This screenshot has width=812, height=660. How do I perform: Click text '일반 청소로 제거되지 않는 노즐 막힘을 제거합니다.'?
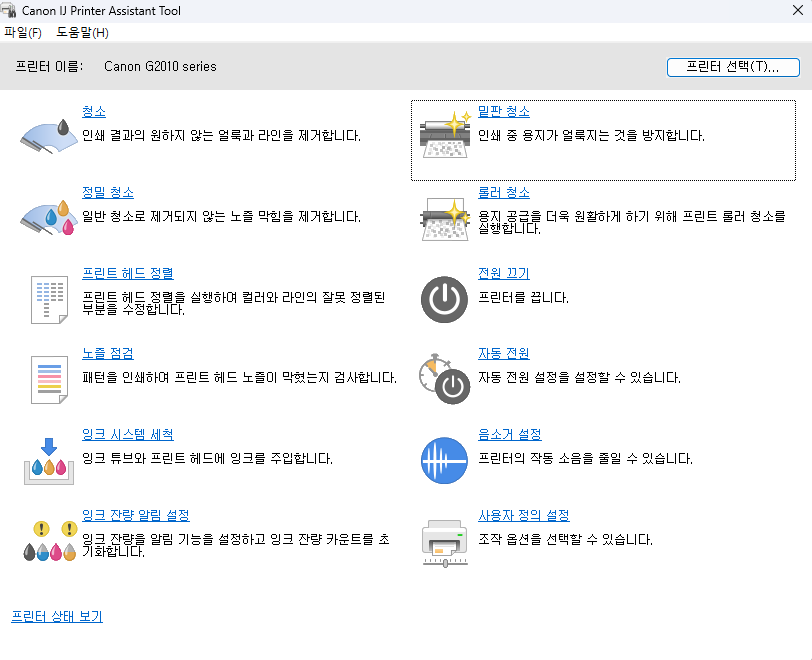point(221,216)
